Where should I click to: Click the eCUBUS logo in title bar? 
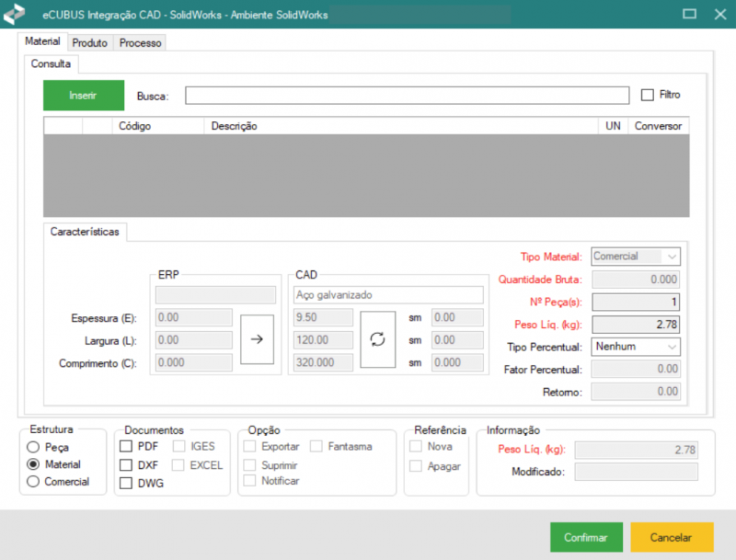tap(15, 15)
